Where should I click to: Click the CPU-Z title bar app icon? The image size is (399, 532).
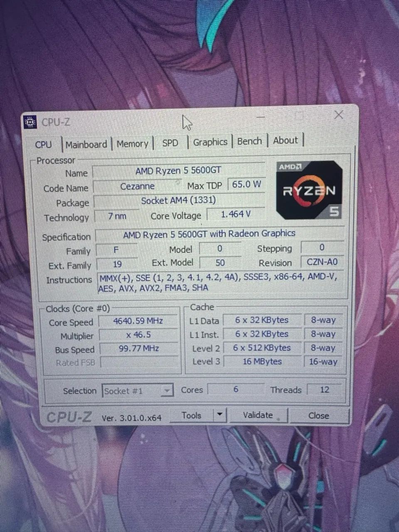click(30, 123)
